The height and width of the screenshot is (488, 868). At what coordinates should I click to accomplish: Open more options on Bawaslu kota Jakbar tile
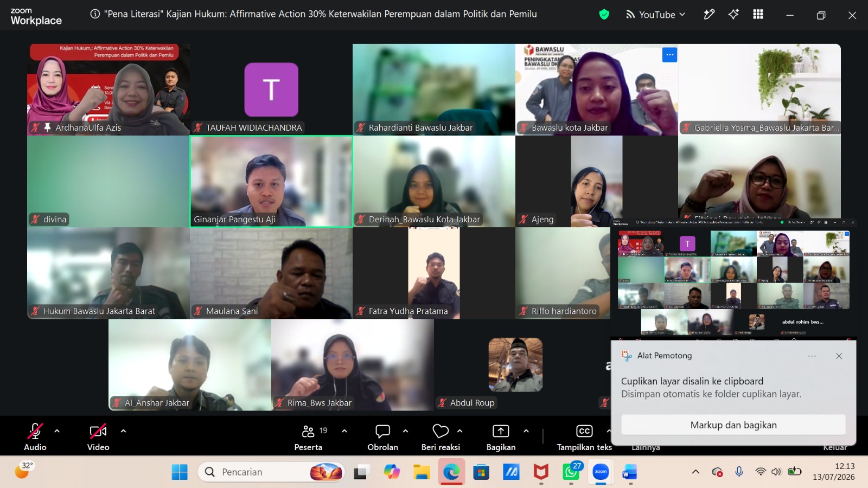point(669,55)
